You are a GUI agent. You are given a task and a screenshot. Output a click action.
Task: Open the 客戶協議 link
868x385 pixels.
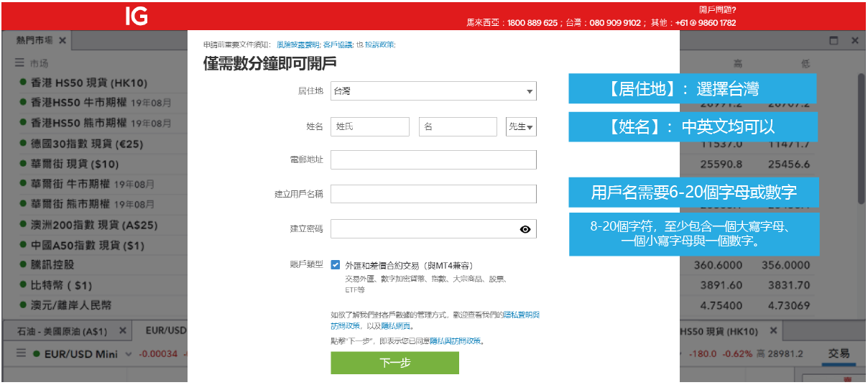338,45
